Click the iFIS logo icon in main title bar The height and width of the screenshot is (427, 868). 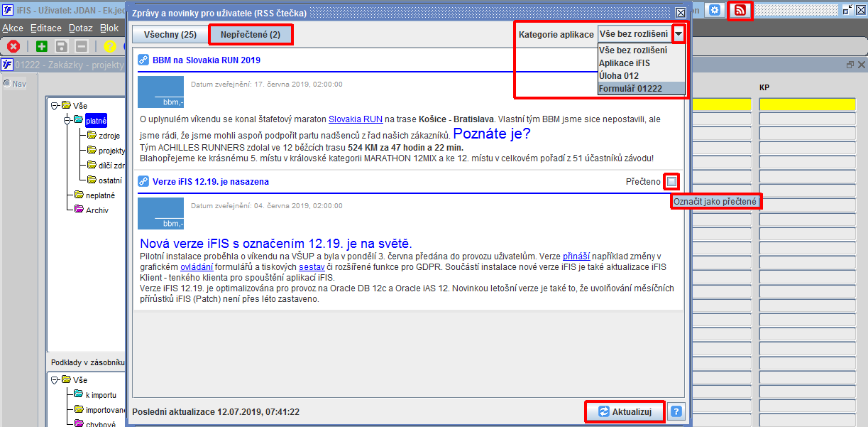7,10
